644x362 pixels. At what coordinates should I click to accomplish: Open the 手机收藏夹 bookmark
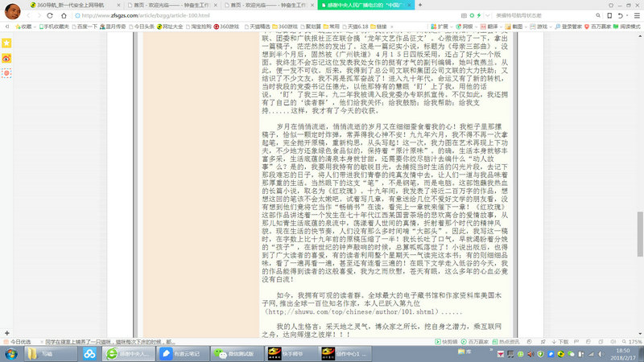[54, 27]
